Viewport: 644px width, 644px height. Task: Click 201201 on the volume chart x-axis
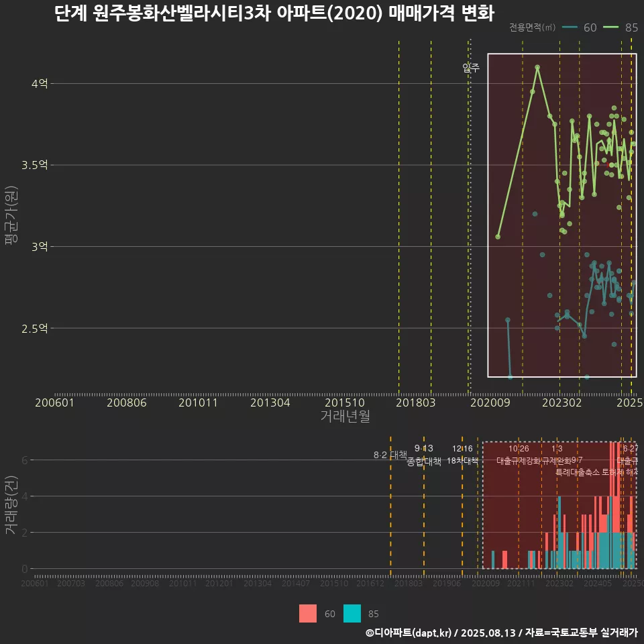[219, 583]
